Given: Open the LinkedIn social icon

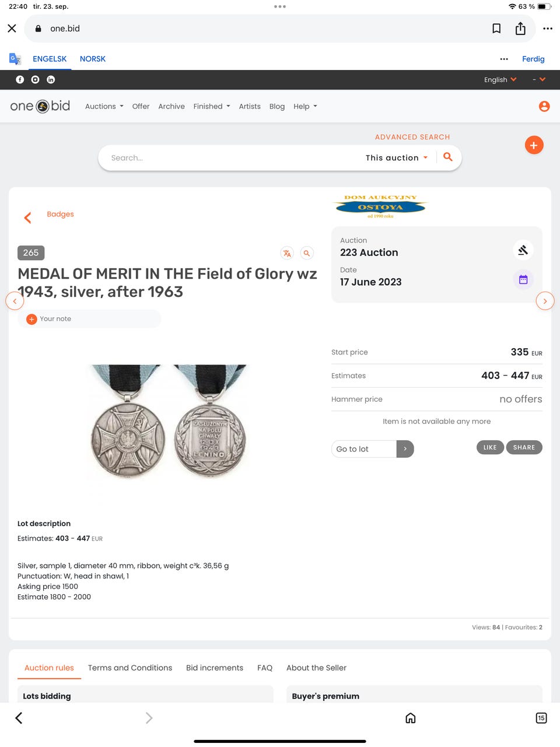Looking at the screenshot, I should pyautogui.click(x=51, y=79).
